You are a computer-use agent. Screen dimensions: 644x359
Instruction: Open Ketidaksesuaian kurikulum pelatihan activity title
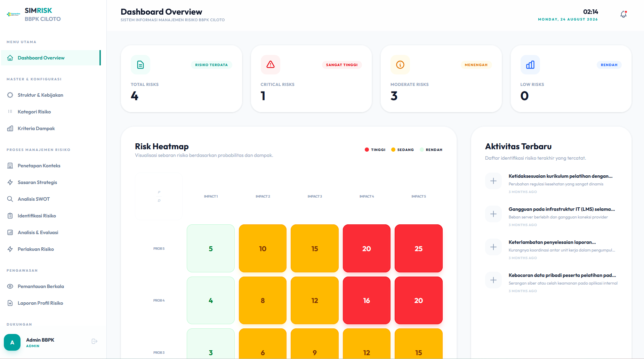561,176
